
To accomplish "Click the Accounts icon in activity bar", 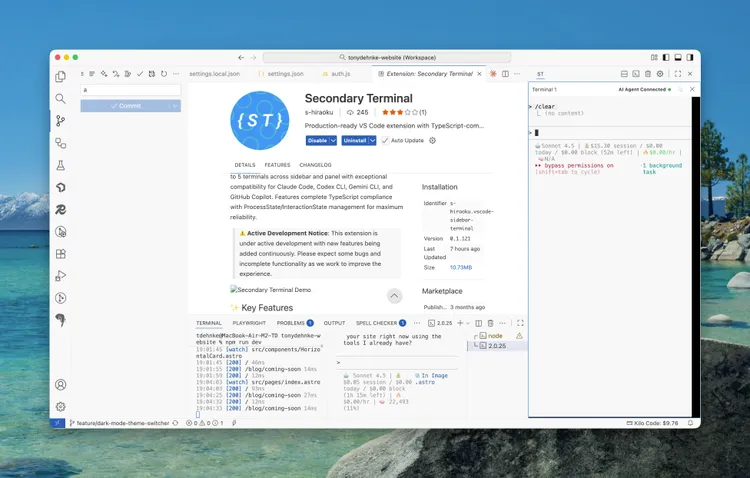I will [61, 384].
